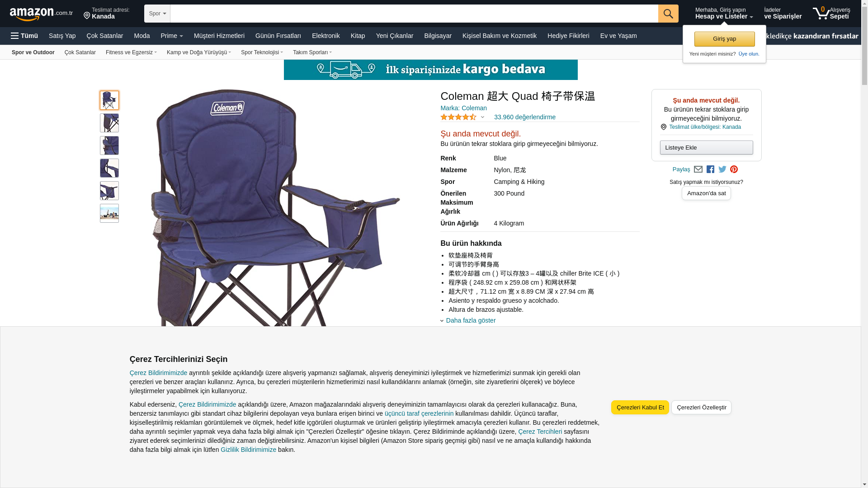
Task: Open the Elektronik nav item
Action: [325, 36]
